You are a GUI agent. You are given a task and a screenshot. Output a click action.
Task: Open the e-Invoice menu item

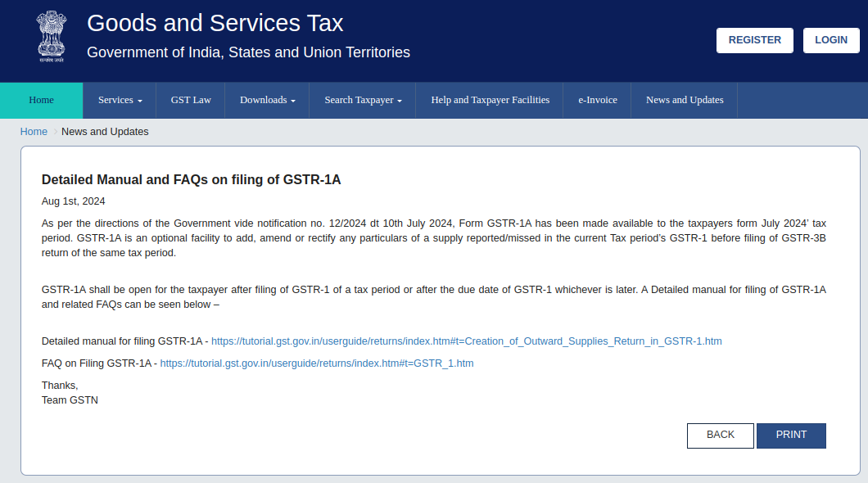[598, 100]
